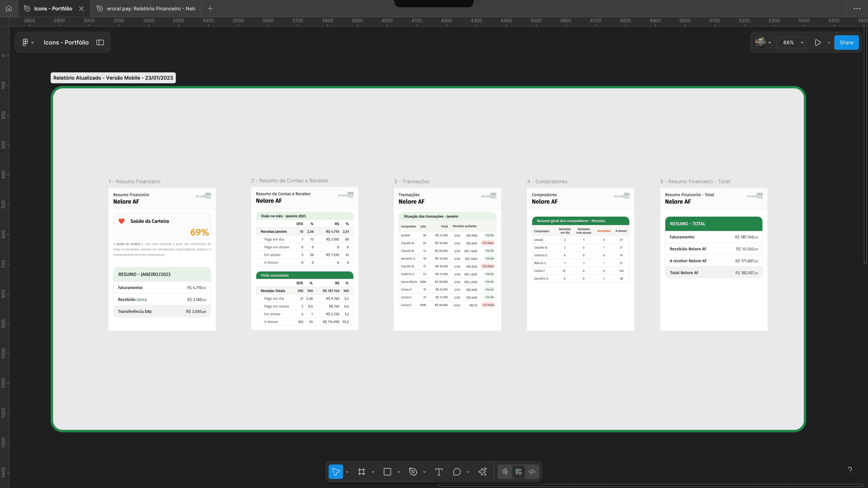Viewport: 868px width, 488px height.
Task: Open the AI Actions sparkle tool
Action: tap(483, 472)
